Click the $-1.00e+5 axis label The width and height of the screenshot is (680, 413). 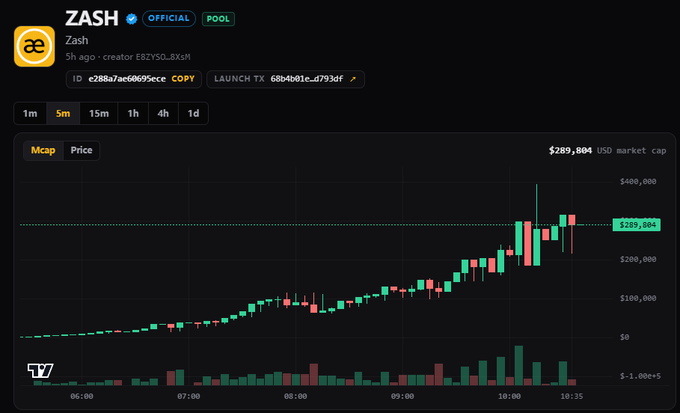pyautogui.click(x=641, y=376)
